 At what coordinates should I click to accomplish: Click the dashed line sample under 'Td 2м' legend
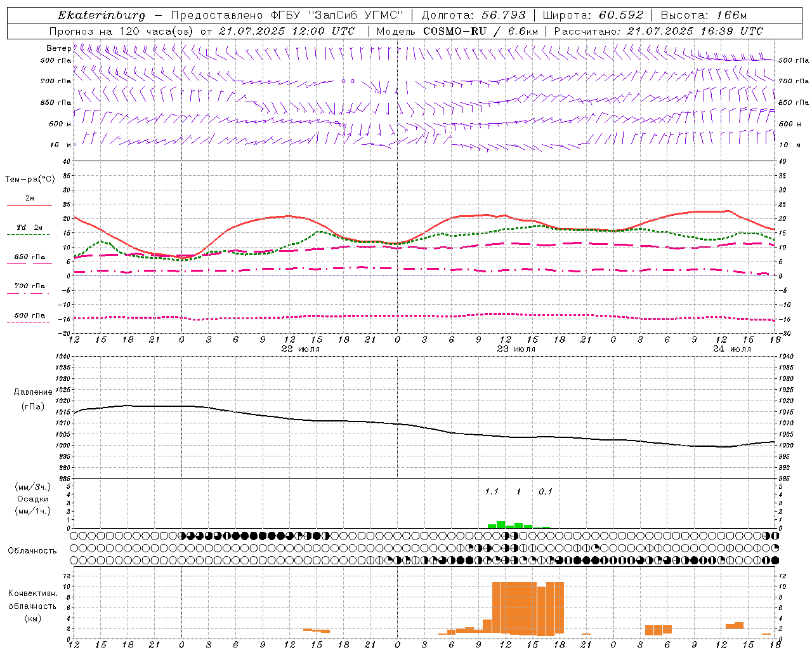28,235
